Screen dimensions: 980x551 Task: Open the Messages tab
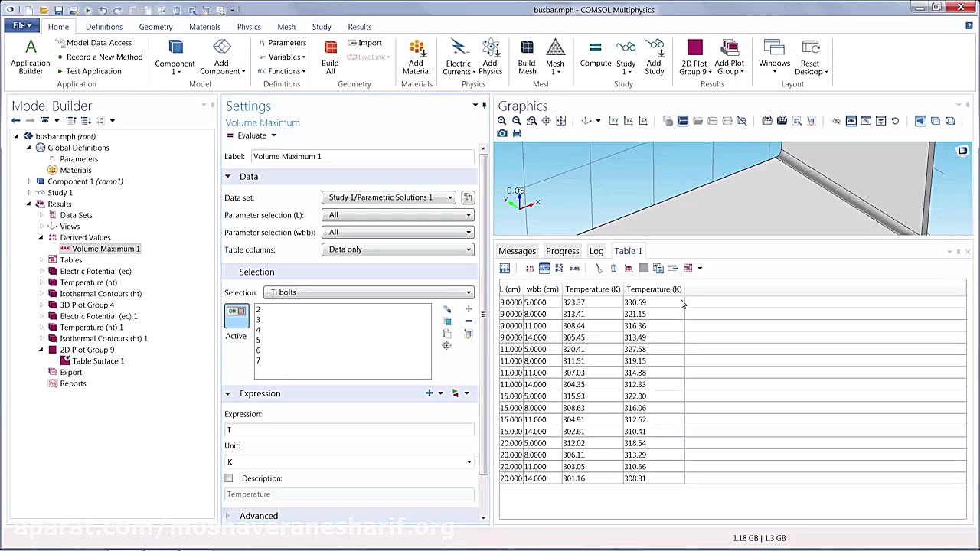coord(517,251)
